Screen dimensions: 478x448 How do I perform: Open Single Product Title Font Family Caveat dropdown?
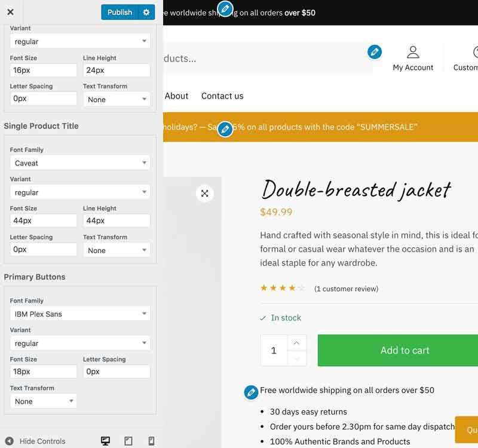point(80,163)
